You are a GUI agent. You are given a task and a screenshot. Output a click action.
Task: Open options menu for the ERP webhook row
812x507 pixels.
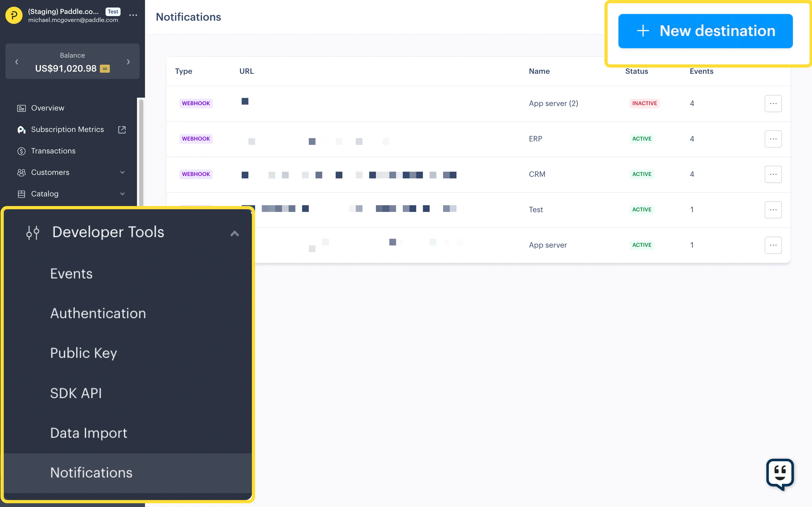773,139
